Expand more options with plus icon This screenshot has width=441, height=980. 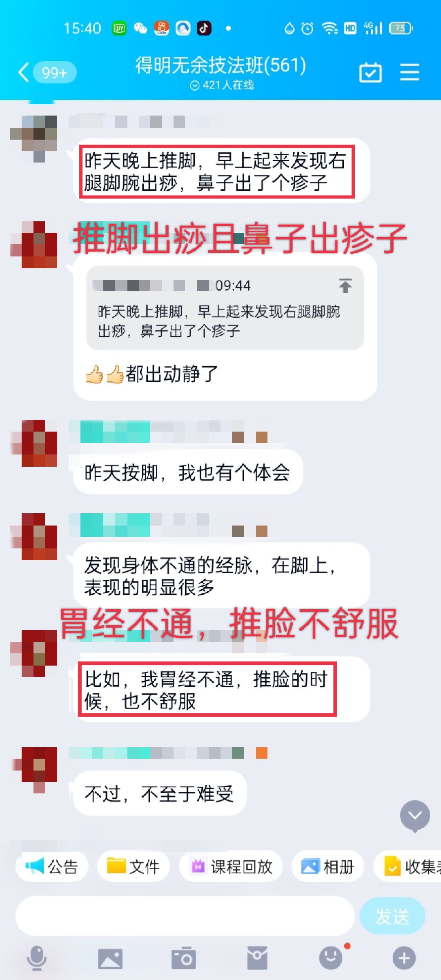(x=404, y=958)
